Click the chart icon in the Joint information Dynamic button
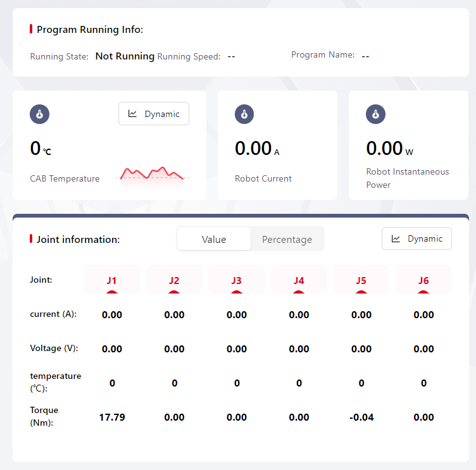Screen dimensions: 476x470 [x=396, y=238]
